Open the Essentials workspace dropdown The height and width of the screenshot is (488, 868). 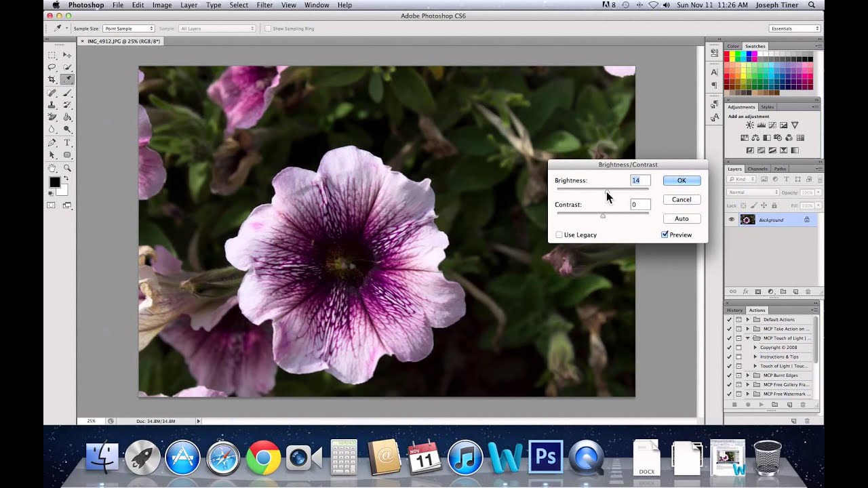[795, 28]
